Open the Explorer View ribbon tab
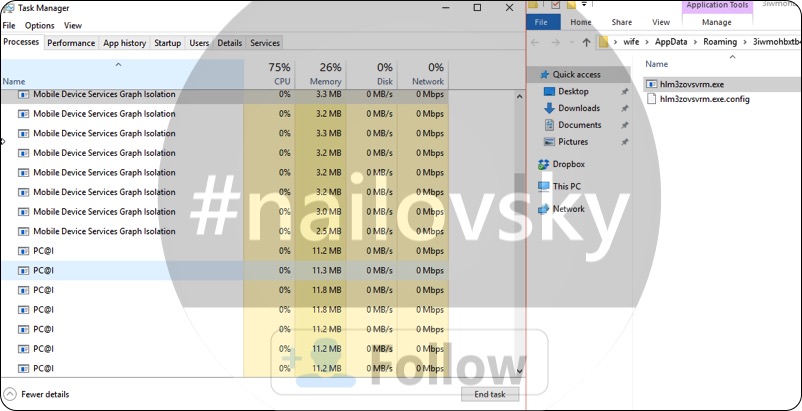 click(660, 21)
